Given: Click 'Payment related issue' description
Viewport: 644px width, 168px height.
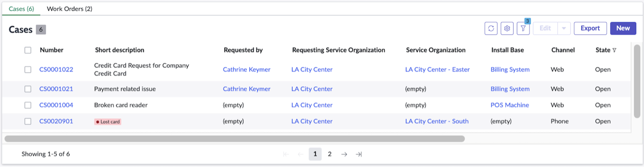Looking at the screenshot, I should coord(125,89).
